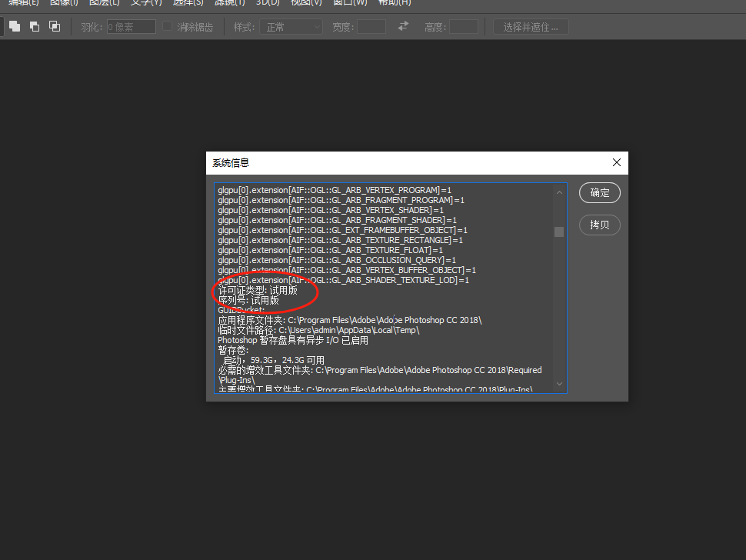Open the 图层(L) menu

(104, 3)
